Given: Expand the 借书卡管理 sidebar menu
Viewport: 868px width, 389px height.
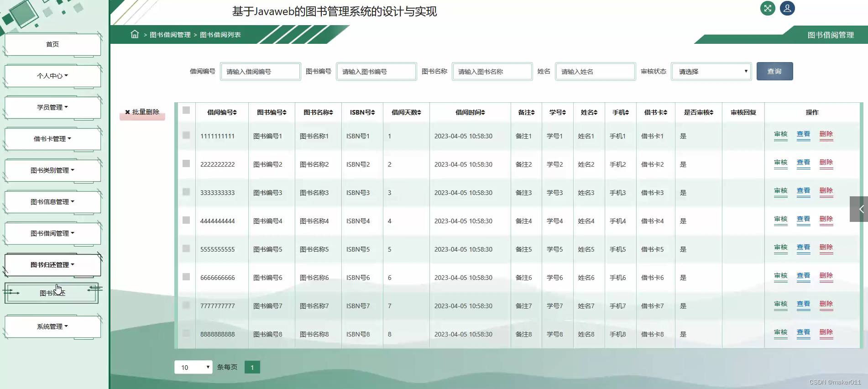Looking at the screenshot, I should (52, 139).
